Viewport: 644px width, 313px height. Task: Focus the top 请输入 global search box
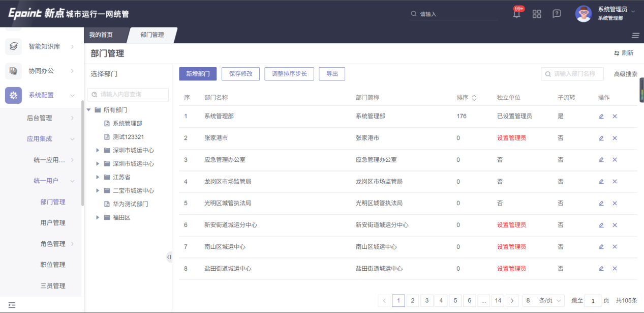[454, 14]
